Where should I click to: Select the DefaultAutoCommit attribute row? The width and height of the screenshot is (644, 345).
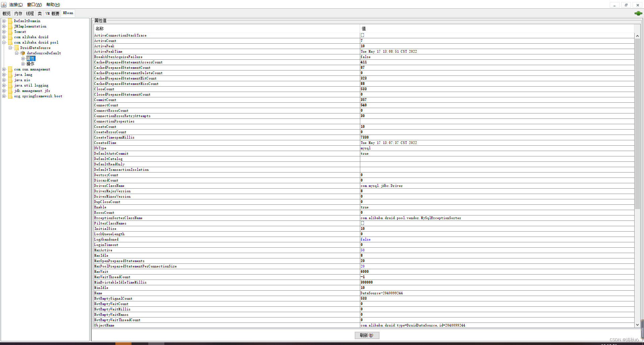[x=364, y=153]
